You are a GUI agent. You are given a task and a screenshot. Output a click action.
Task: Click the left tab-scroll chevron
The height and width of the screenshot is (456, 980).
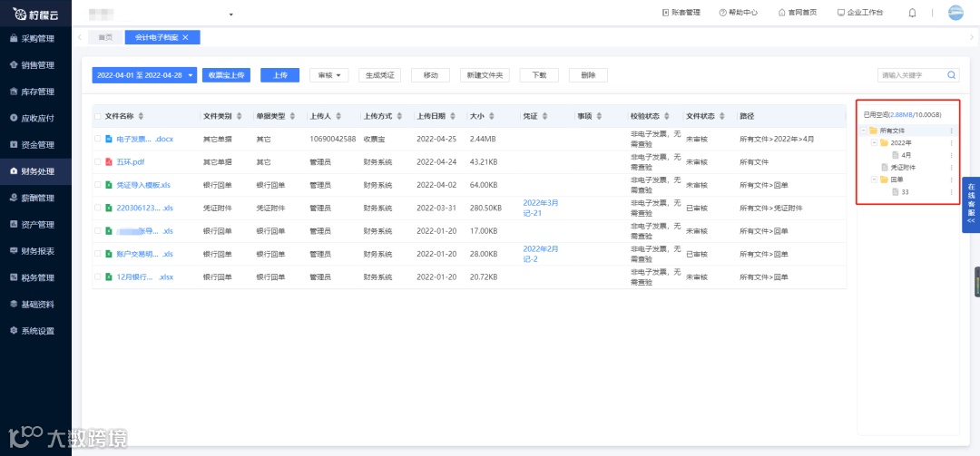80,37
